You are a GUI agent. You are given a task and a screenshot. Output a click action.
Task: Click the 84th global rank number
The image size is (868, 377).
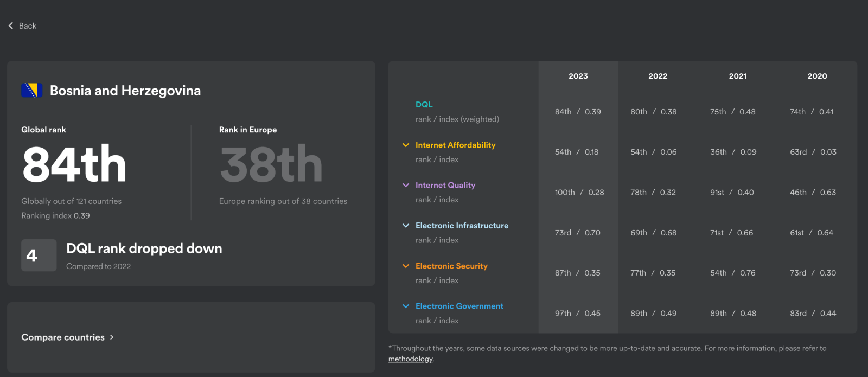[74, 164]
